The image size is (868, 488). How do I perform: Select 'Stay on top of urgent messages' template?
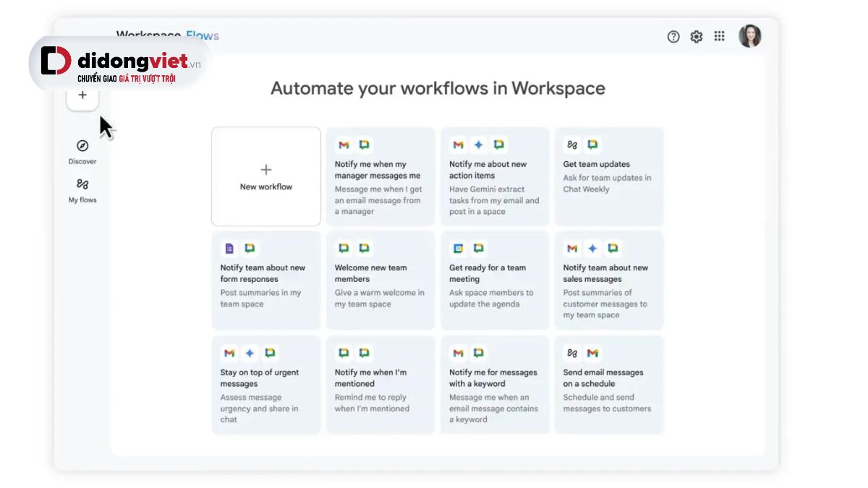(x=265, y=385)
